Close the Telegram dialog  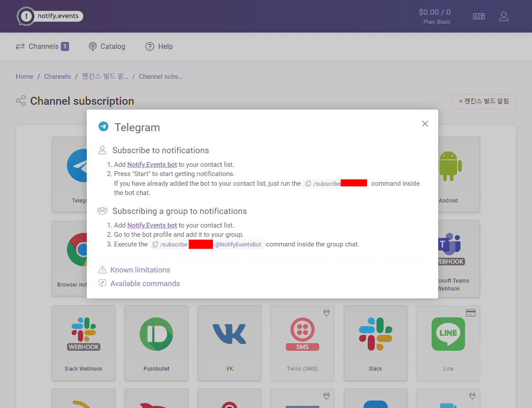[x=425, y=124]
